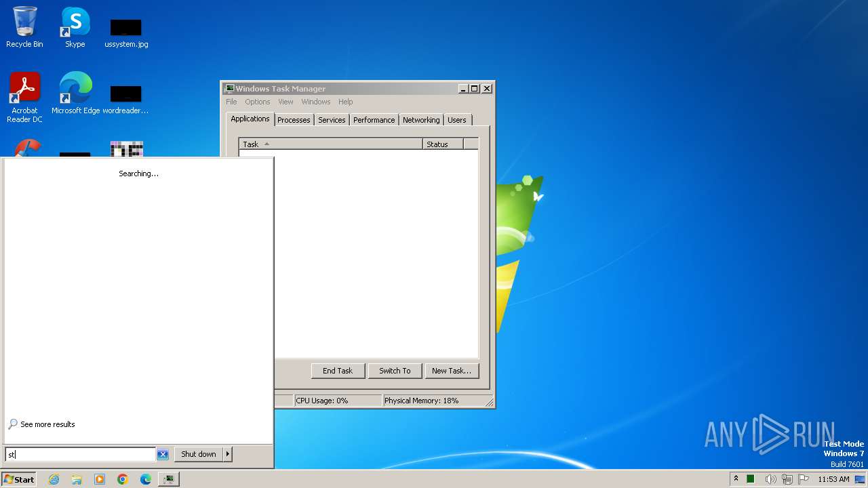Open the Recycle Bin desktop icon
Image resolution: width=868 pixels, height=488 pixels.
pos(24,27)
